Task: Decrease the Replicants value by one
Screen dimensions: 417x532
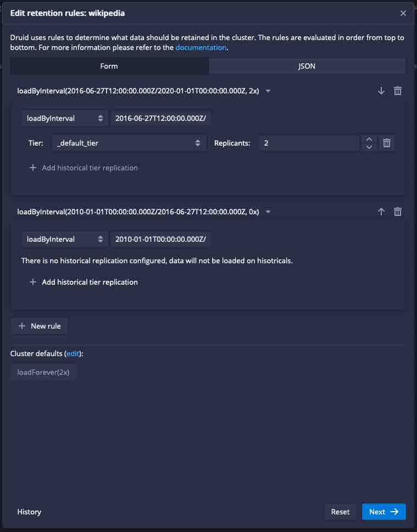Action: [x=369, y=147]
